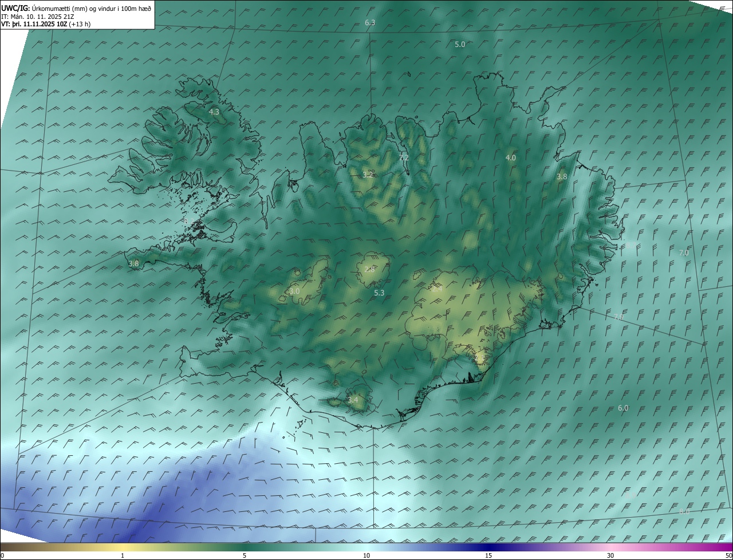Click the title text 'UWC/IG: Úrkomumætti (mm) og vindur'
Image resolution: width=733 pixels, height=560 pixels.
(x=59, y=8)
